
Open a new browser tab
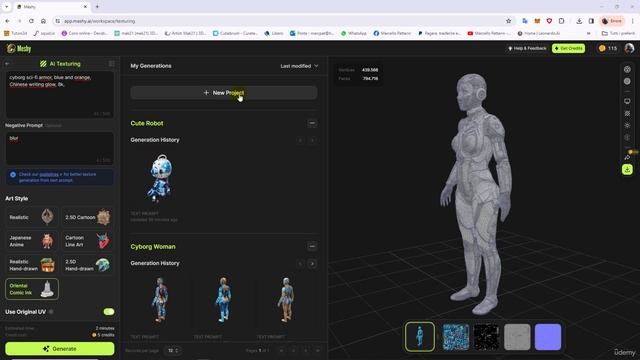click(x=97, y=7)
